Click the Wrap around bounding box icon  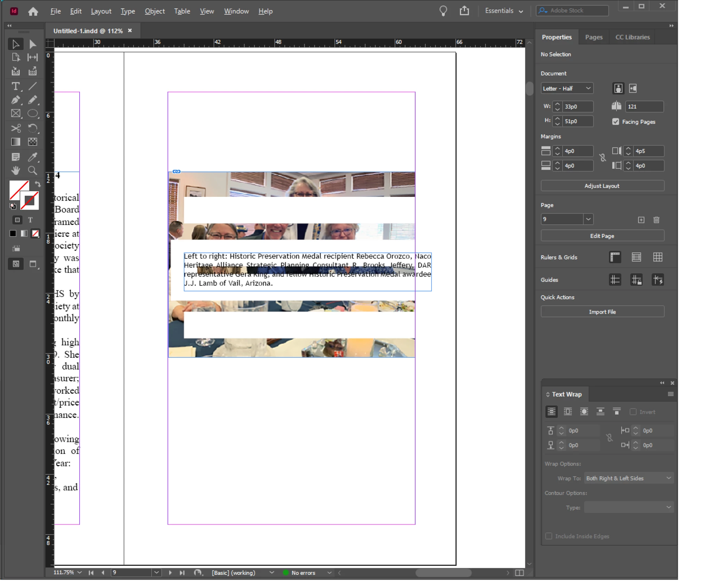point(567,412)
